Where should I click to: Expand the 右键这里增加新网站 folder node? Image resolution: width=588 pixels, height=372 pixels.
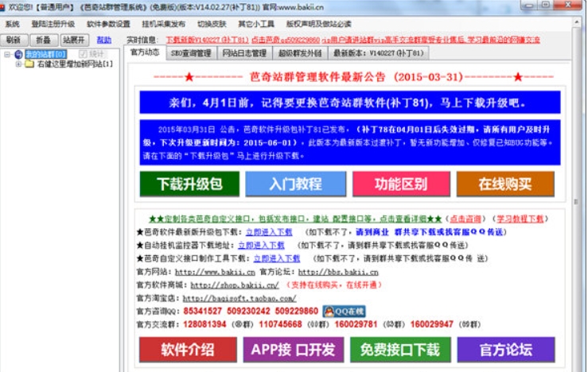[x=18, y=64]
